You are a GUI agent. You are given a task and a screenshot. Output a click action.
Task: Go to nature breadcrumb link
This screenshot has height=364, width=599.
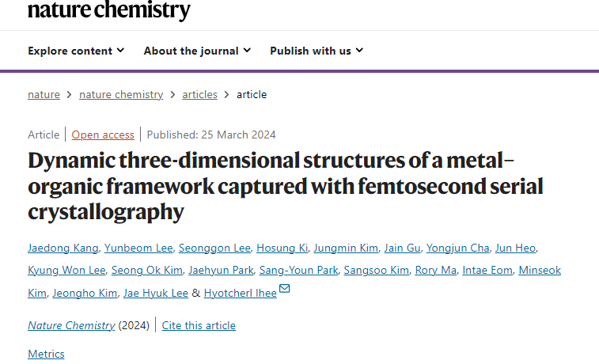pyautogui.click(x=44, y=94)
